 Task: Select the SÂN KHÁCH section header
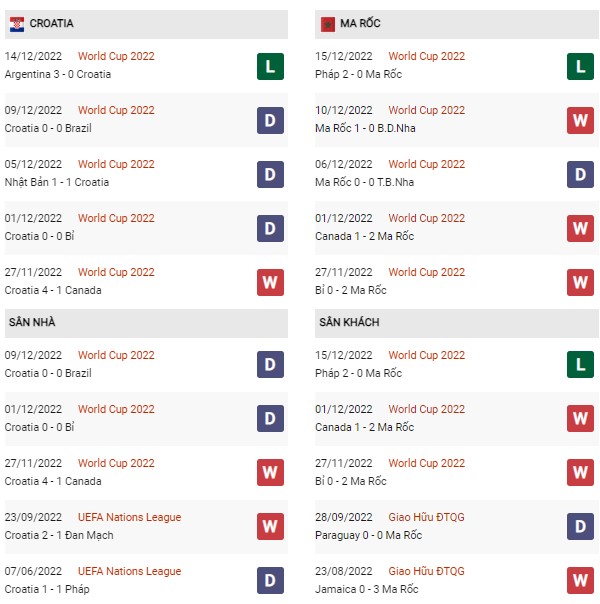(x=349, y=322)
